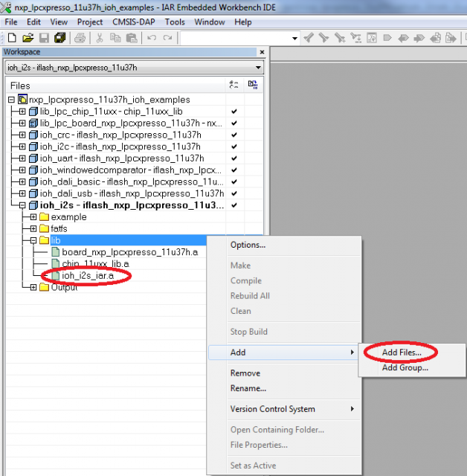Expand the lib_lpc_chip_11uxx project node
The height and width of the screenshot is (476, 467).
(22, 112)
